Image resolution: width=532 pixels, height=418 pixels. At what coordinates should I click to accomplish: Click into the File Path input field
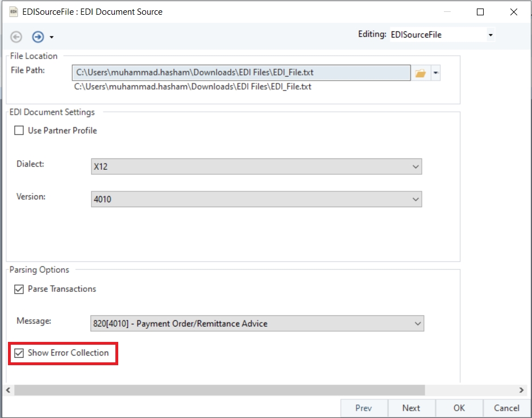click(x=241, y=73)
